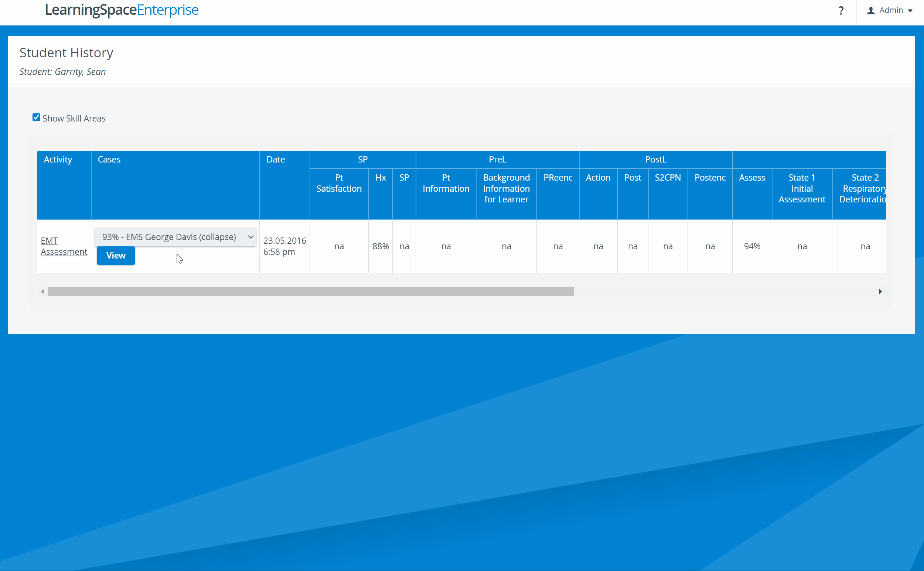Open the help question mark icon

click(x=841, y=11)
